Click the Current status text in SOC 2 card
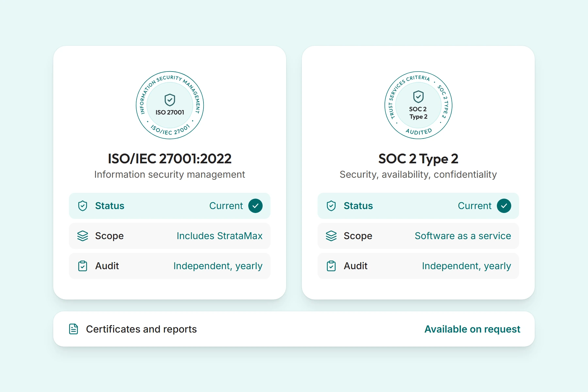 click(x=475, y=206)
